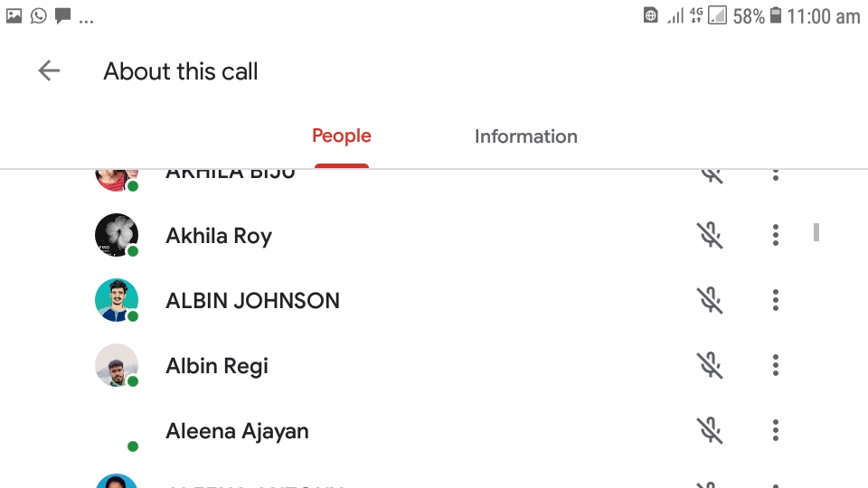Screen dimensions: 868x488
Task: Go back using the arrow icon
Action: pyautogui.click(x=49, y=71)
